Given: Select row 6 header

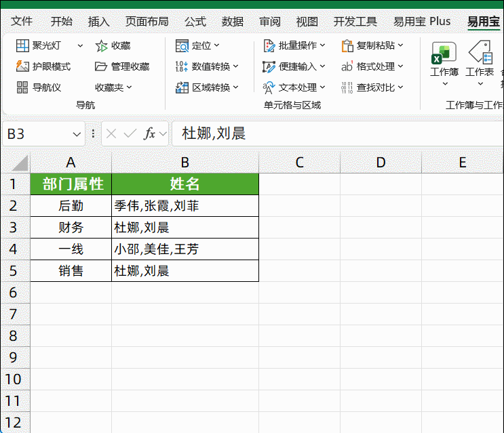Looking at the screenshot, I should [15, 293].
